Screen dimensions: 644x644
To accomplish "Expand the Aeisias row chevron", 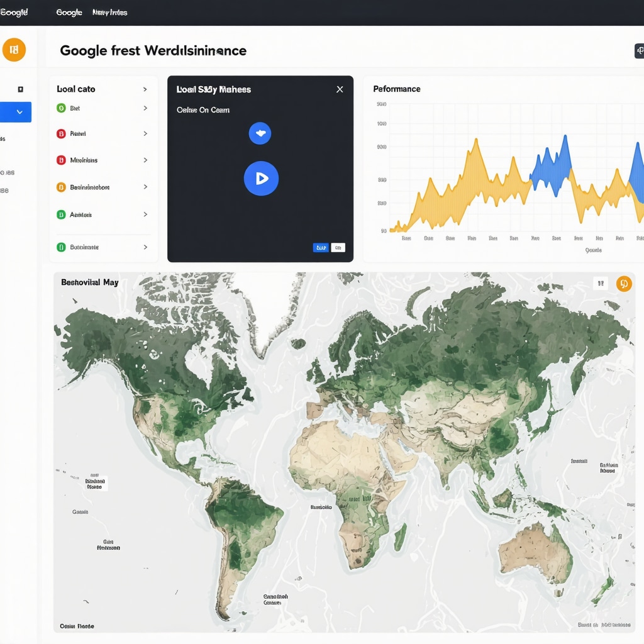I will 145,214.
